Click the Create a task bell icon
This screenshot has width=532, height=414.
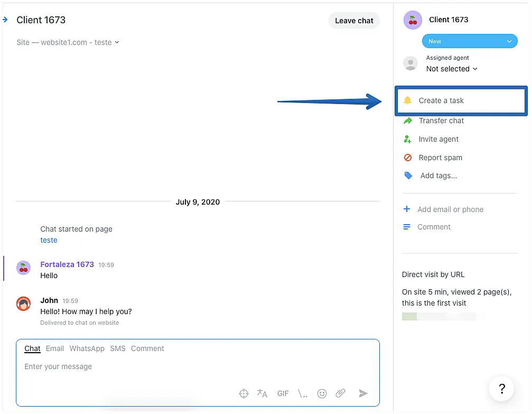(x=407, y=100)
